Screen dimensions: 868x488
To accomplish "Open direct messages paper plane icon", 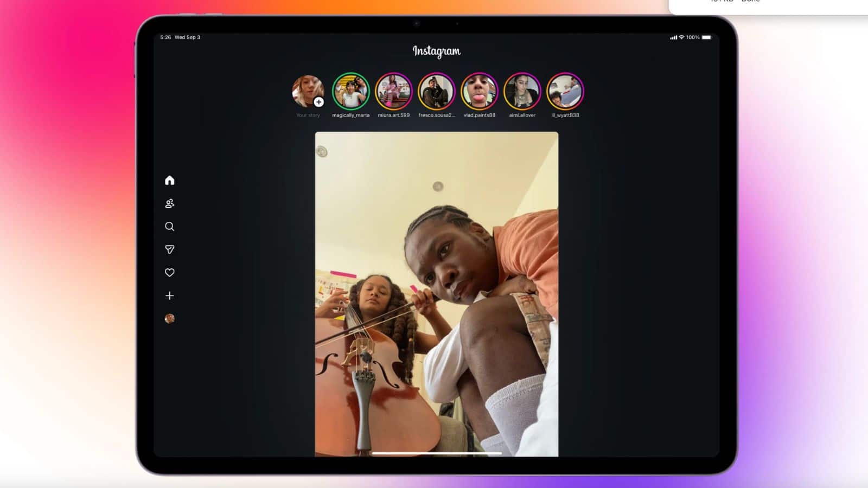I will [169, 249].
